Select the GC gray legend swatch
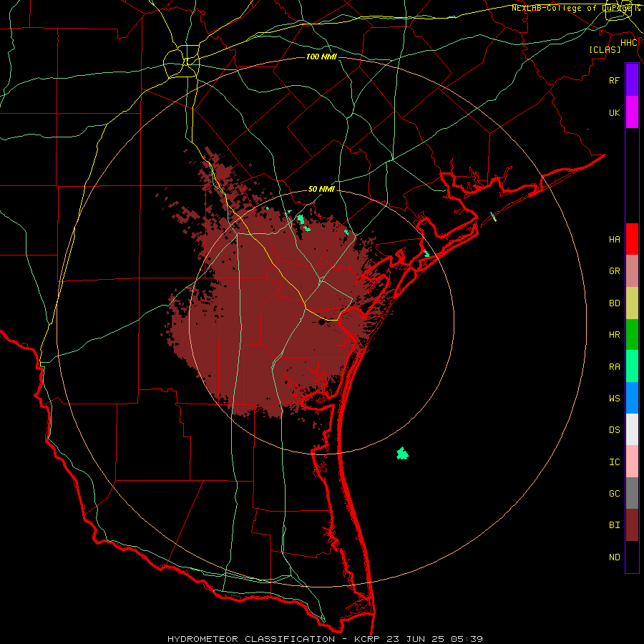The height and width of the screenshot is (644, 644). (632, 493)
